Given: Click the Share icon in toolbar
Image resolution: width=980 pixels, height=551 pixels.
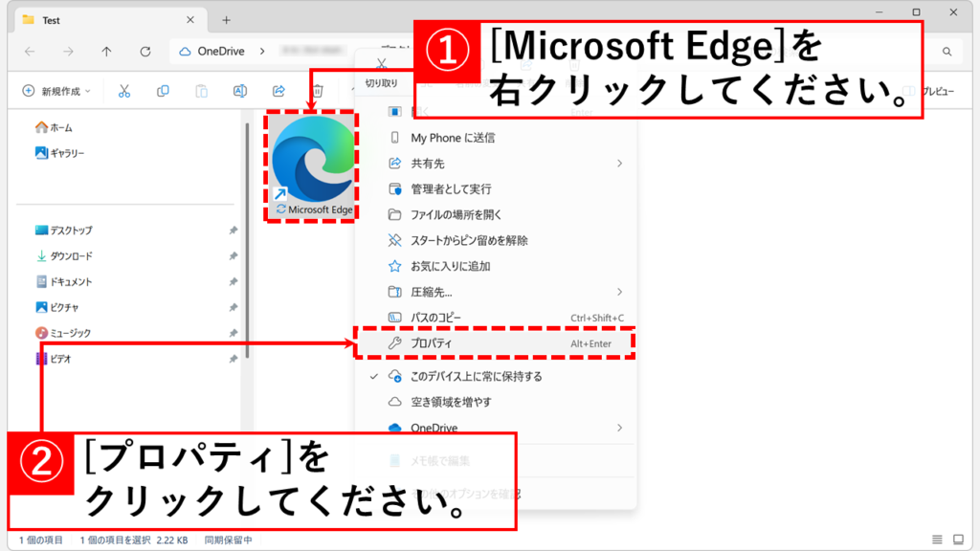Looking at the screenshot, I should pyautogui.click(x=278, y=91).
